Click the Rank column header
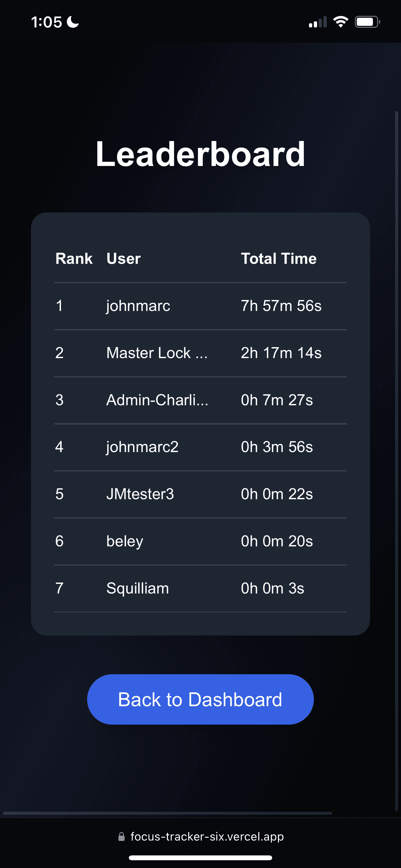 point(74,258)
